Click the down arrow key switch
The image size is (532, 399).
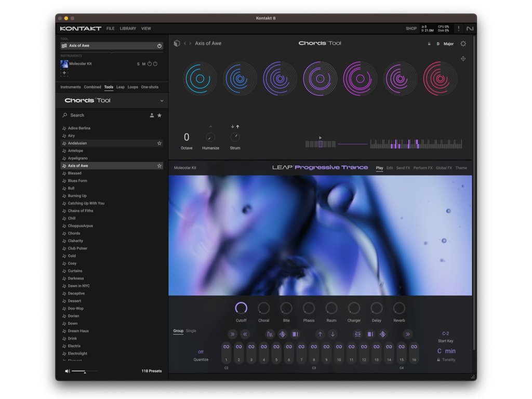[x=332, y=334]
